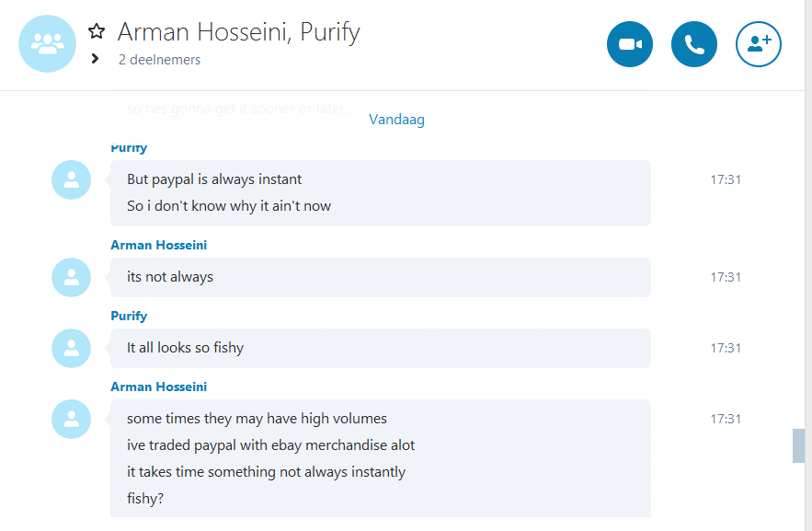Click the sender name 'Purify' above 'It all looks so fishy'
812x531 pixels.
click(x=129, y=316)
